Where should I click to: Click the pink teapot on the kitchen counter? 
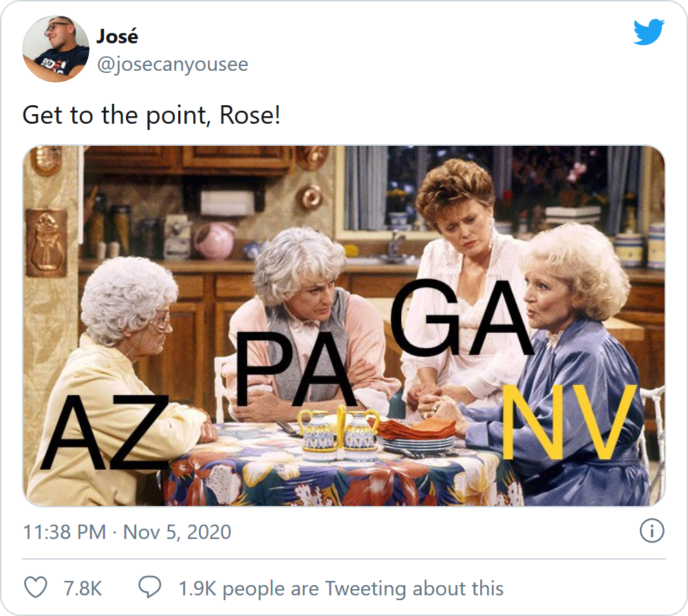(215, 241)
